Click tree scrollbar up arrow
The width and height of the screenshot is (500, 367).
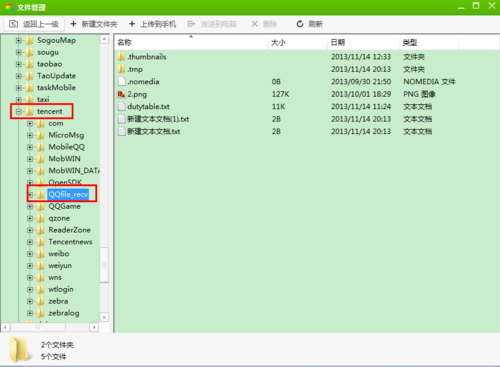[104, 39]
